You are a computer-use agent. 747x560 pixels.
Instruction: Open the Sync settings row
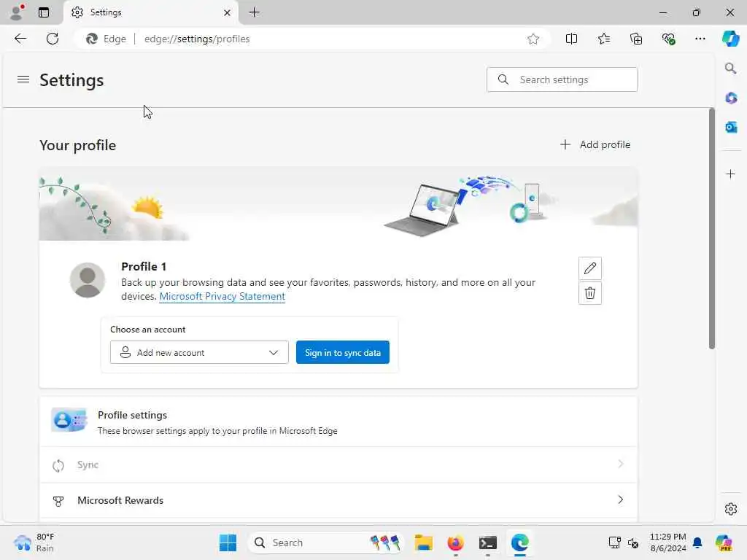point(338,464)
